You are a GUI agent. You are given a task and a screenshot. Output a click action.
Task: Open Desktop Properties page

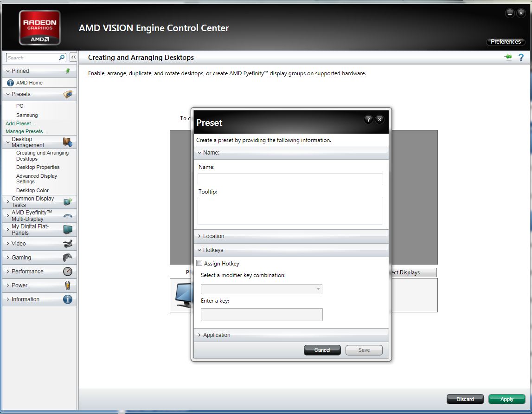click(x=38, y=167)
